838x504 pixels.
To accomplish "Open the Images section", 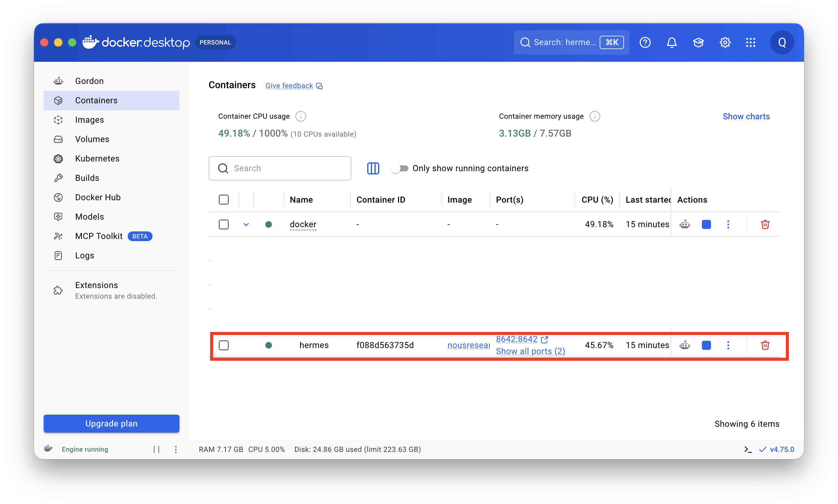I will 111,120.
